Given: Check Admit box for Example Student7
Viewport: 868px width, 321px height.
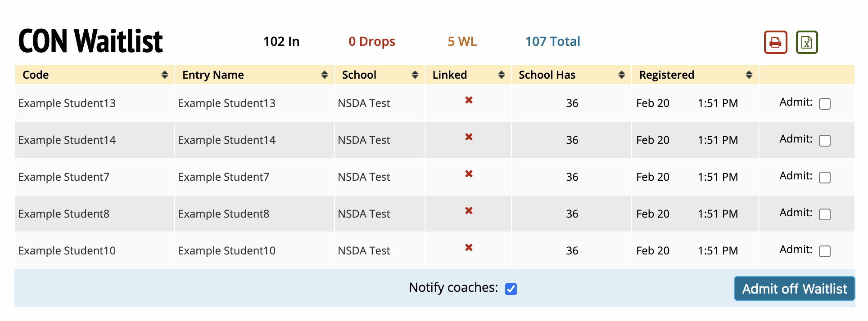Looking at the screenshot, I should [824, 178].
